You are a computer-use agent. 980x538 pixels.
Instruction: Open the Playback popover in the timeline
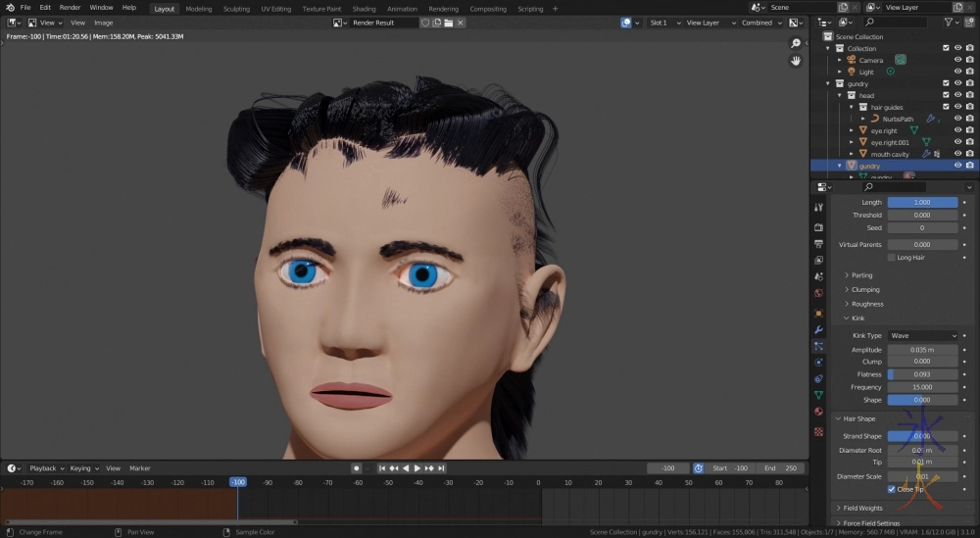[45, 468]
